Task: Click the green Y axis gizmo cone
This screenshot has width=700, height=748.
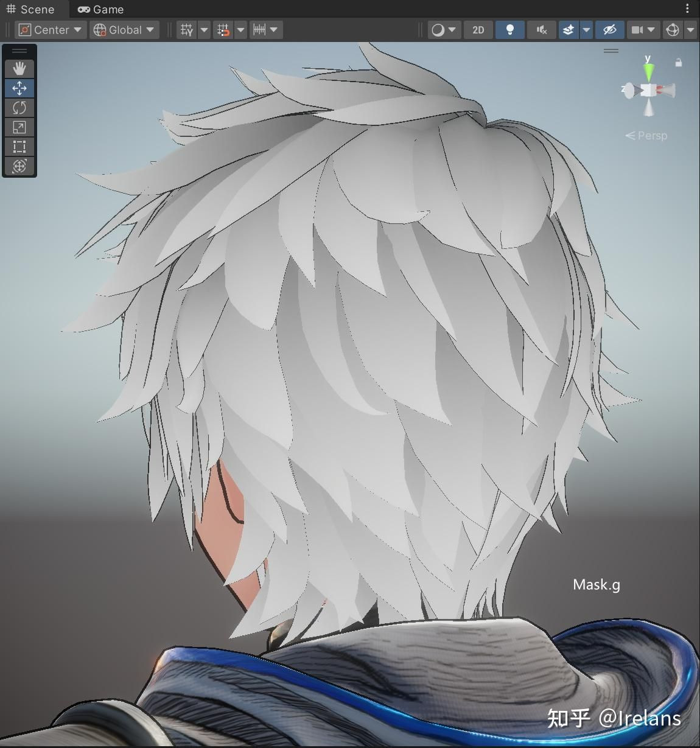Action: (648, 71)
